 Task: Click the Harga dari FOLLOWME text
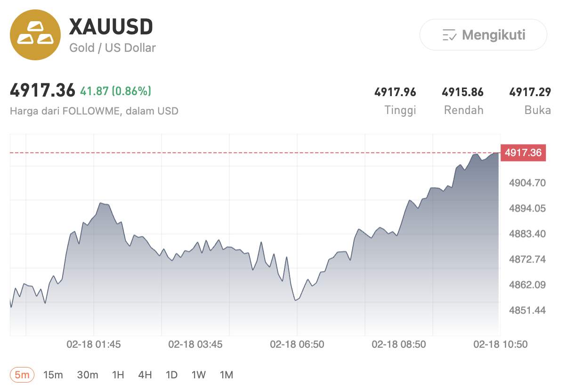[x=95, y=111]
